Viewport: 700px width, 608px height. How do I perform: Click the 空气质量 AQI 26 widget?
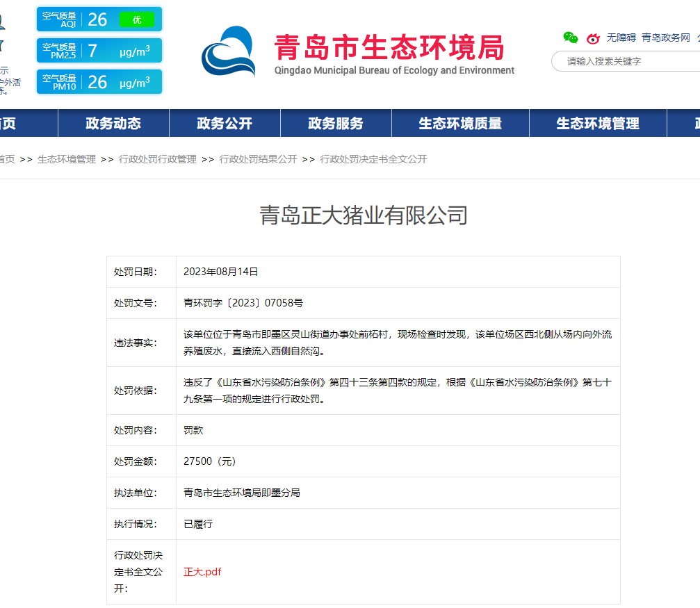click(99, 19)
